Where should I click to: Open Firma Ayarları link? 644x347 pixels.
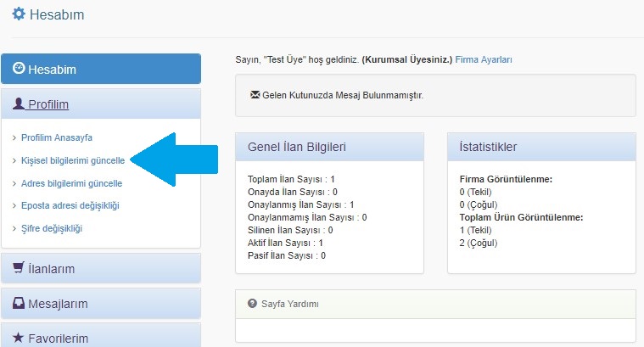(484, 60)
